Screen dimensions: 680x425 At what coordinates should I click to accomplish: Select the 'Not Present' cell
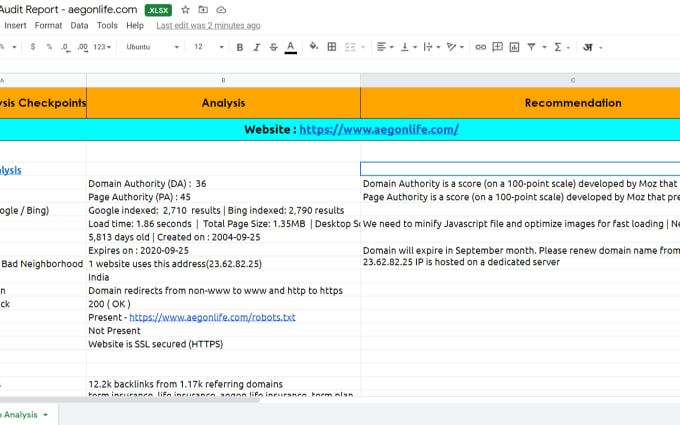tap(223, 330)
